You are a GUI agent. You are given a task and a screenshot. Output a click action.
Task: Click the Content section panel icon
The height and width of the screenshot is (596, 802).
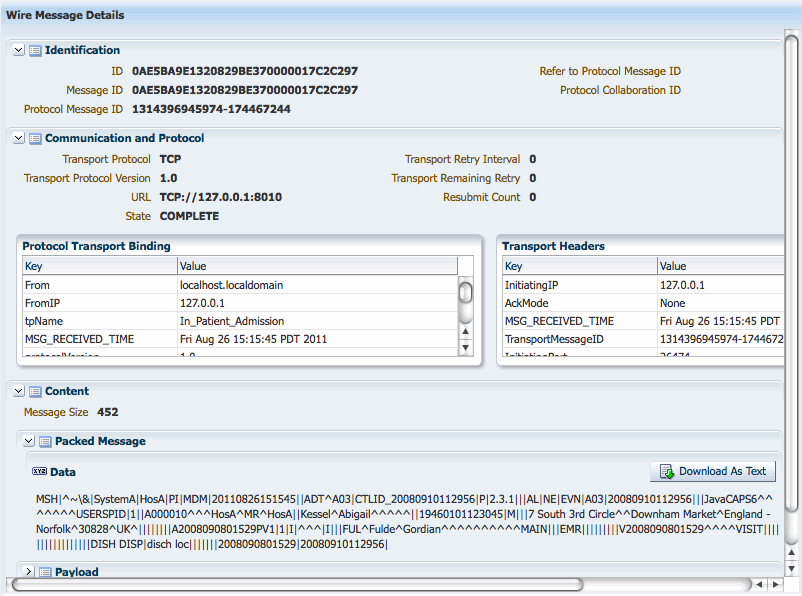pyautogui.click(x=35, y=391)
